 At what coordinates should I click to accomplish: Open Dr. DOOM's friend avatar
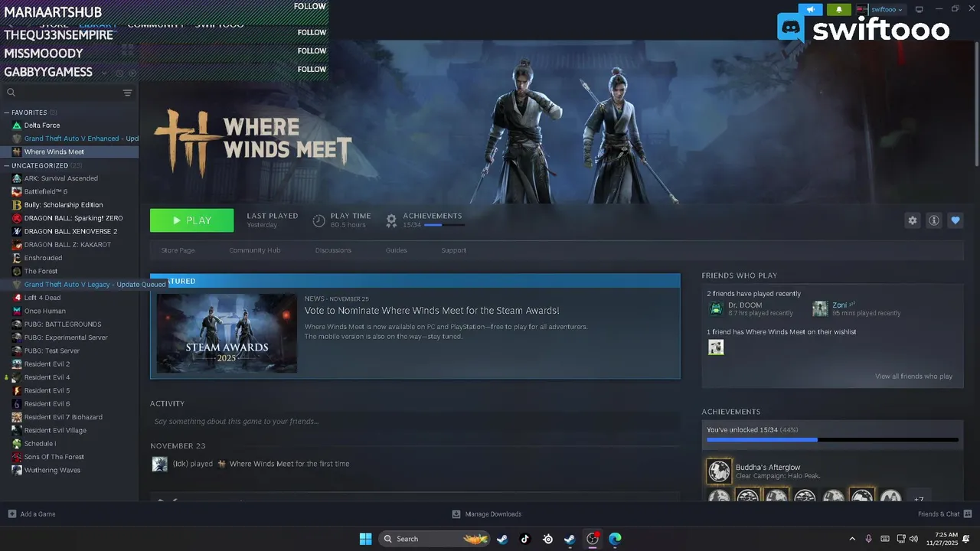716,308
